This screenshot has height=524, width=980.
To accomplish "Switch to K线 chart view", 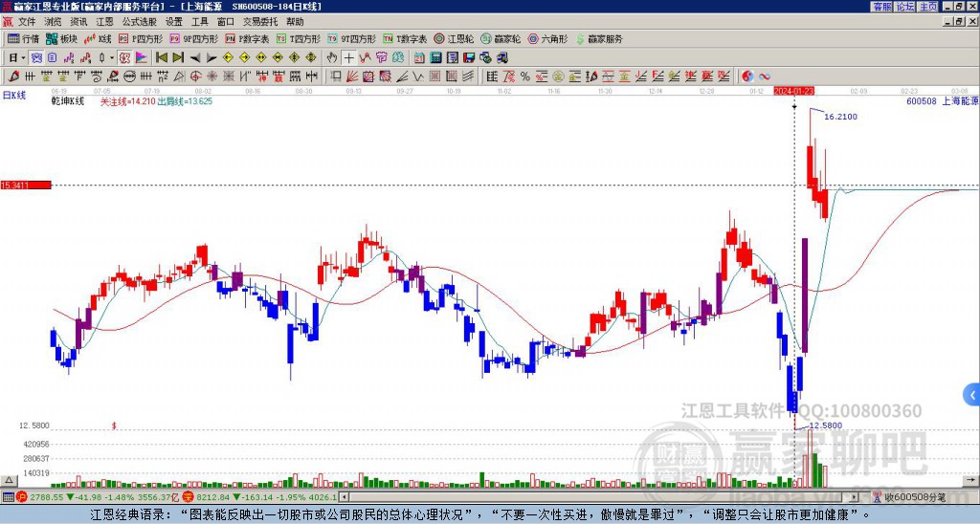I will 98,38.
